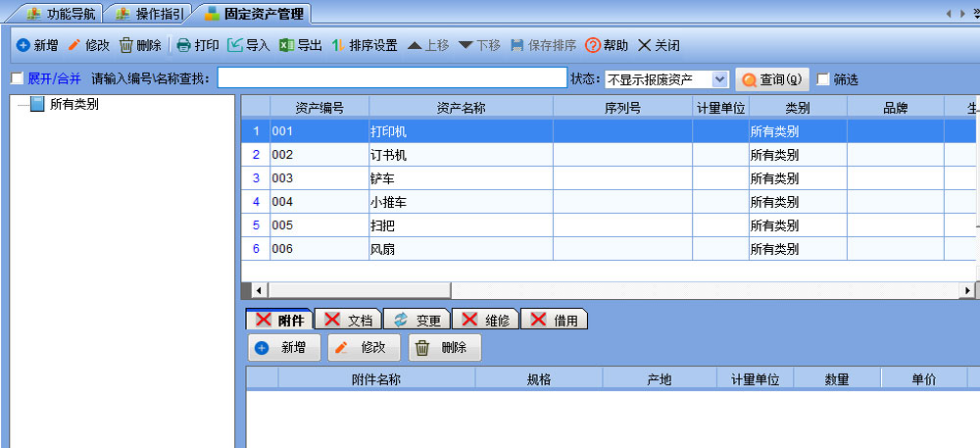Enable the 筛选 filter checkbox
Viewport: 980px width, 448px height.
coord(823,78)
